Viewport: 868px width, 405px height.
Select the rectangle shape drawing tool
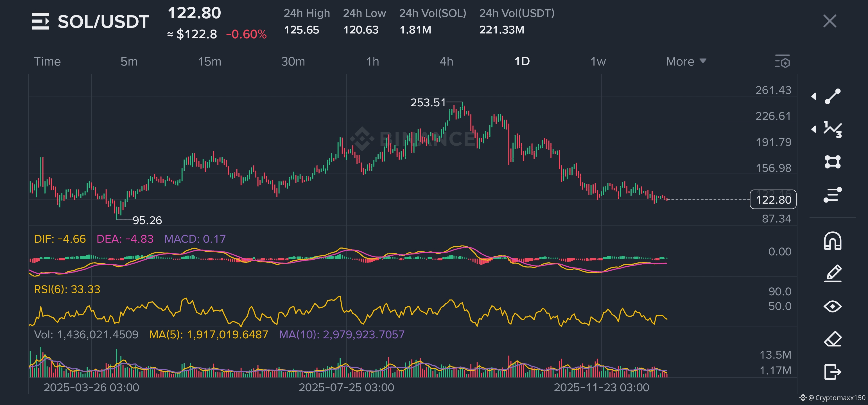click(832, 162)
